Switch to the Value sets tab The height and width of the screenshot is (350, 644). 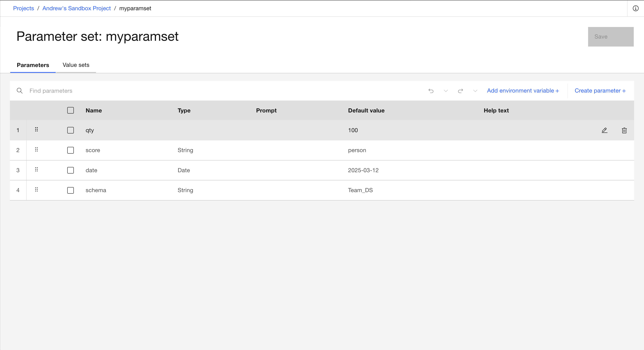(x=76, y=65)
